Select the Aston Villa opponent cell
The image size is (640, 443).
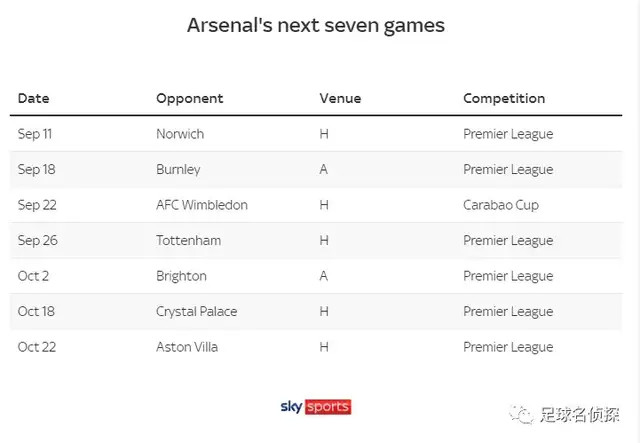[187, 347]
